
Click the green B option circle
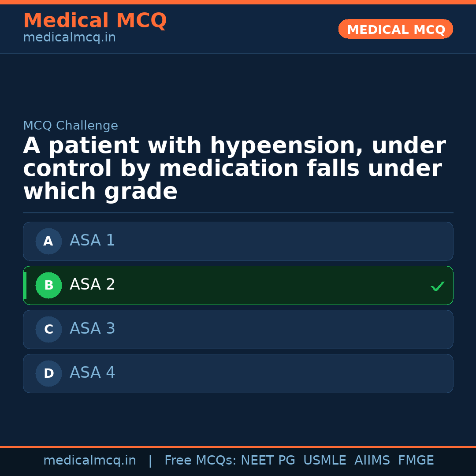48,285
